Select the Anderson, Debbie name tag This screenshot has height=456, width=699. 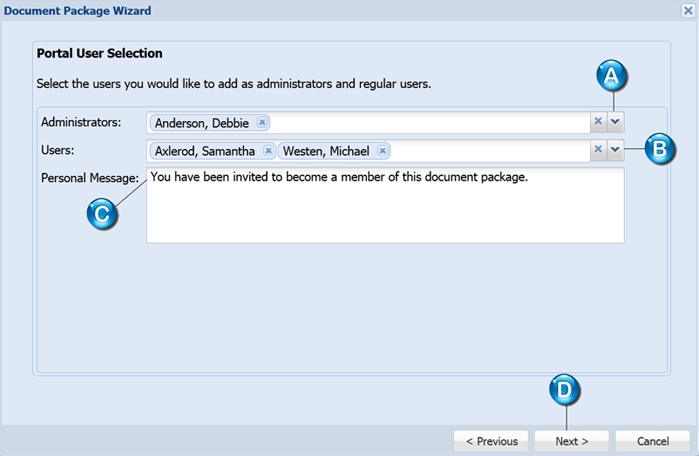pyautogui.click(x=210, y=123)
